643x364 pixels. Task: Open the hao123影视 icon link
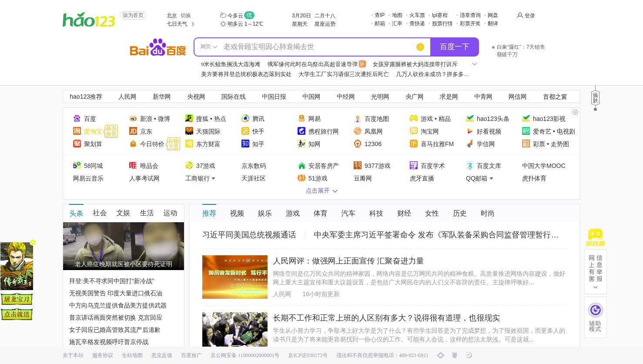526,118
